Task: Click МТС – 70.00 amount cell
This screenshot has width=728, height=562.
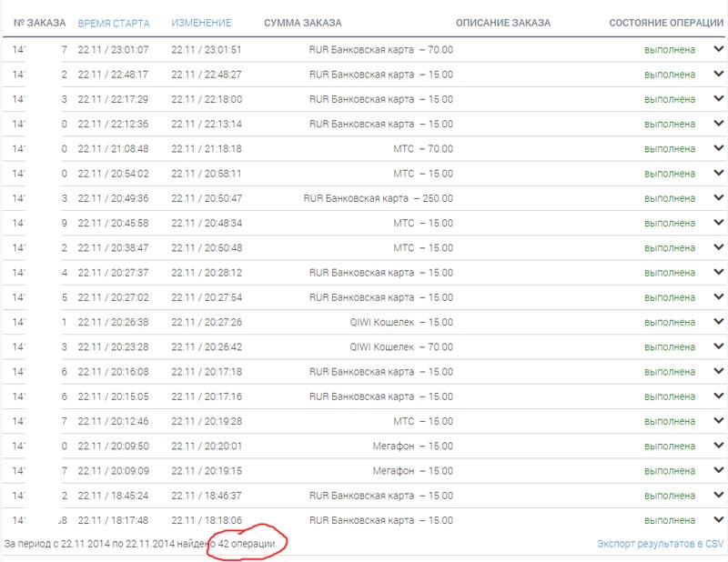Action: click(x=423, y=148)
